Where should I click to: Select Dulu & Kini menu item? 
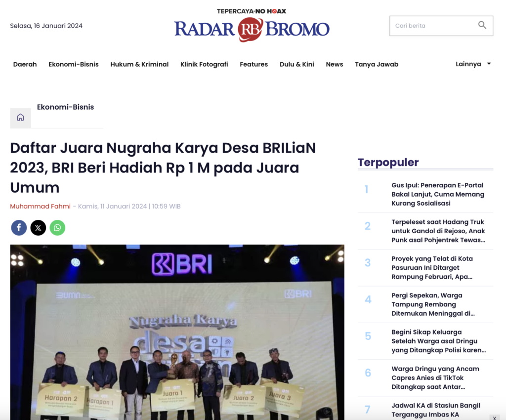tap(297, 64)
